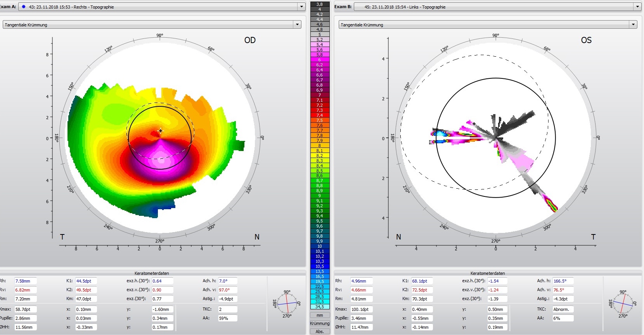Select the 7,5 orange-red swatch on scale
Screen dimensions: 644x335
[x=320, y=120]
